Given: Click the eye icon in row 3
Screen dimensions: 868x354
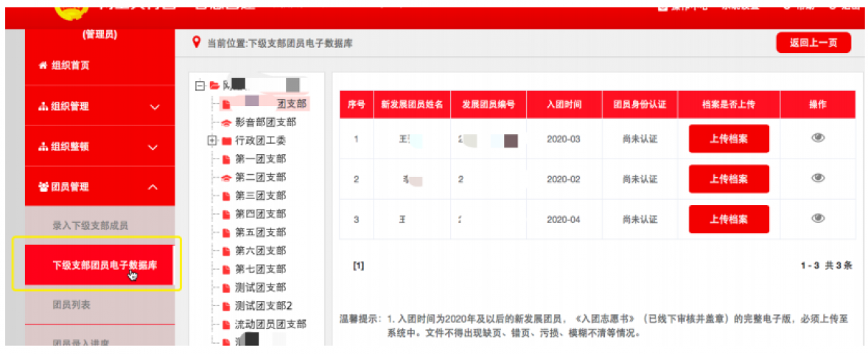Looking at the screenshot, I should 817,218.
